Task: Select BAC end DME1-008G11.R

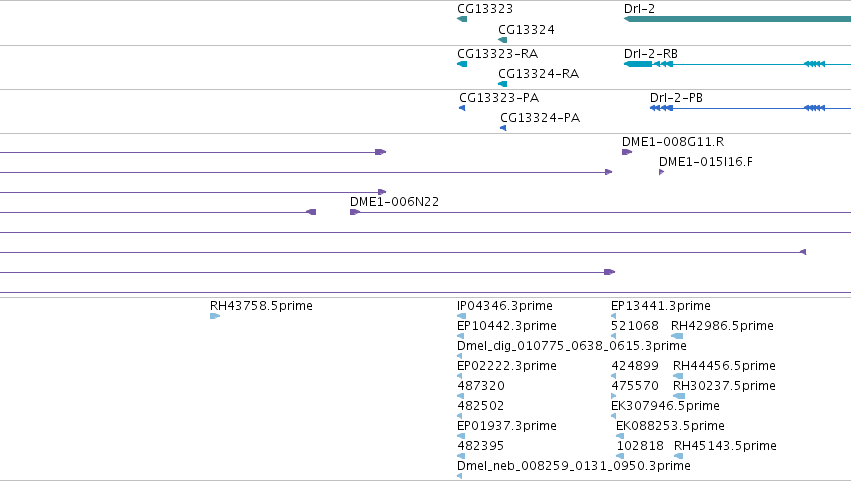Action: pyautogui.click(x=673, y=142)
